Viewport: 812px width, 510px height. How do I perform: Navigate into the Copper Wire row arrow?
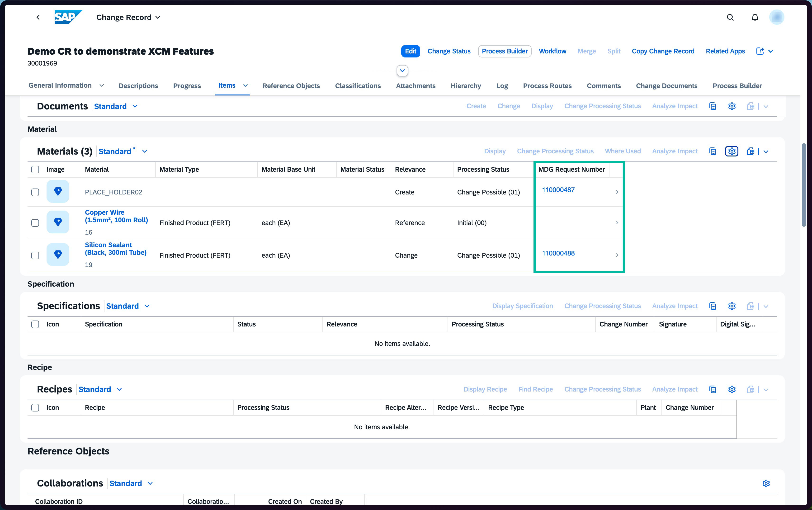pos(617,223)
